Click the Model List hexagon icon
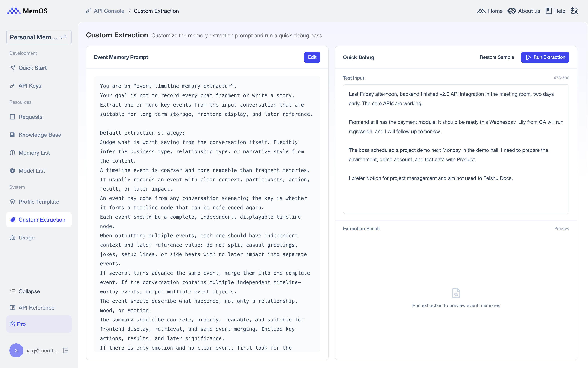Screen dimensions: 588x368 click(x=12, y=171)
